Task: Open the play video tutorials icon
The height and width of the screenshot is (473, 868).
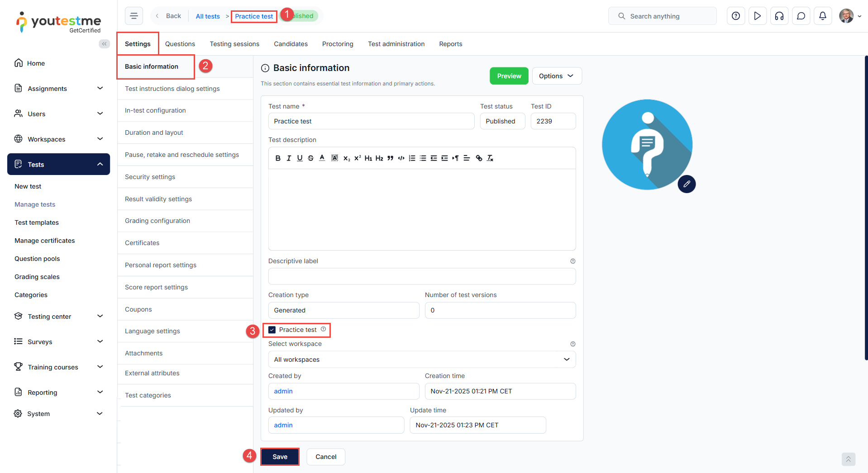Action: (758, 16)
